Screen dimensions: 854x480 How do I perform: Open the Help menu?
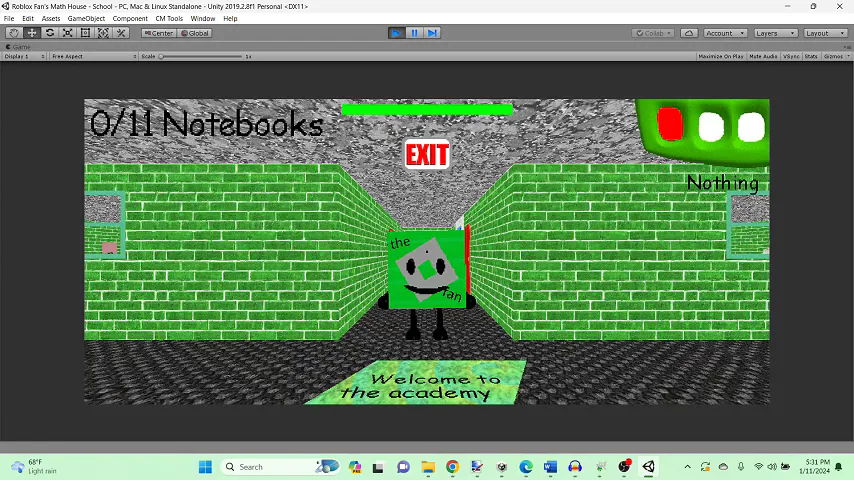[230, 19]
